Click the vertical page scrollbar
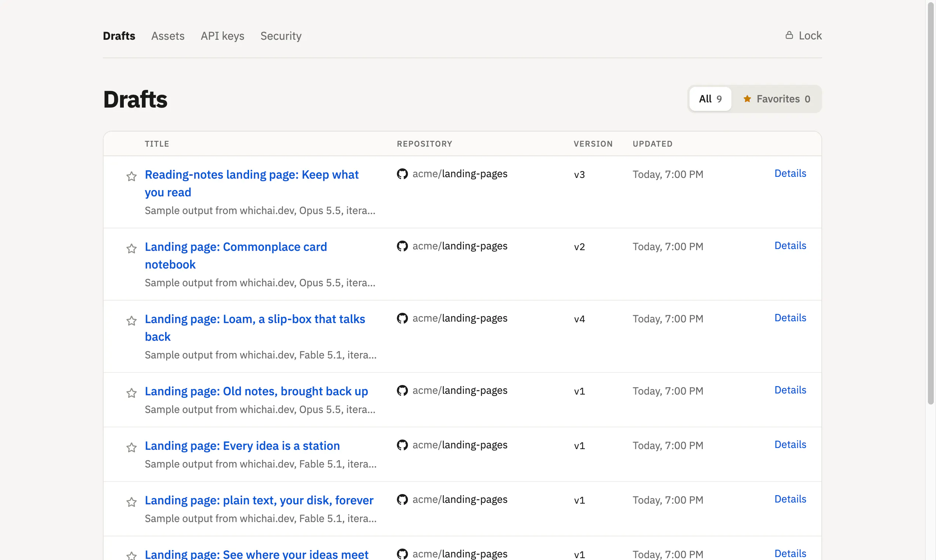The image size is (936, 560). [931, 204]
